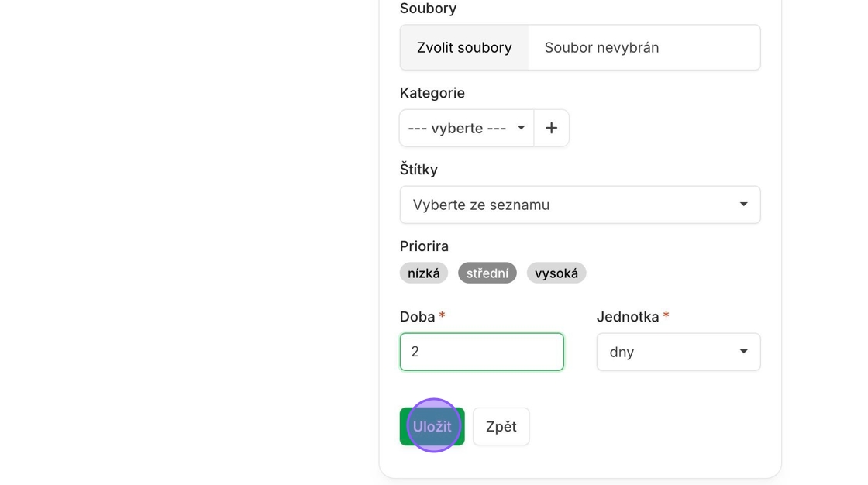Click the Kategorie label text
Image resolution: width=868 pixels, height=485 pixels.
click(432, 93)
